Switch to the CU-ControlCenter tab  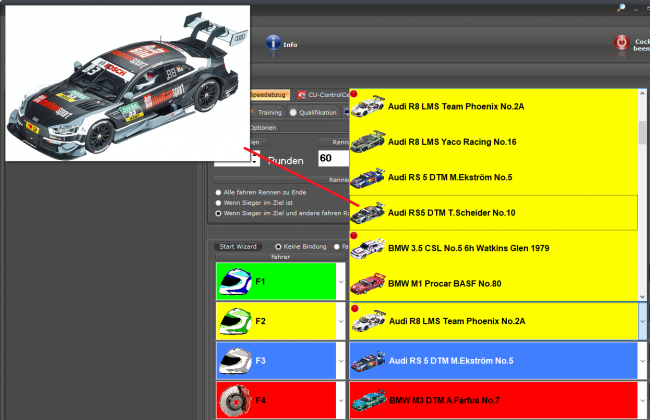323,95
